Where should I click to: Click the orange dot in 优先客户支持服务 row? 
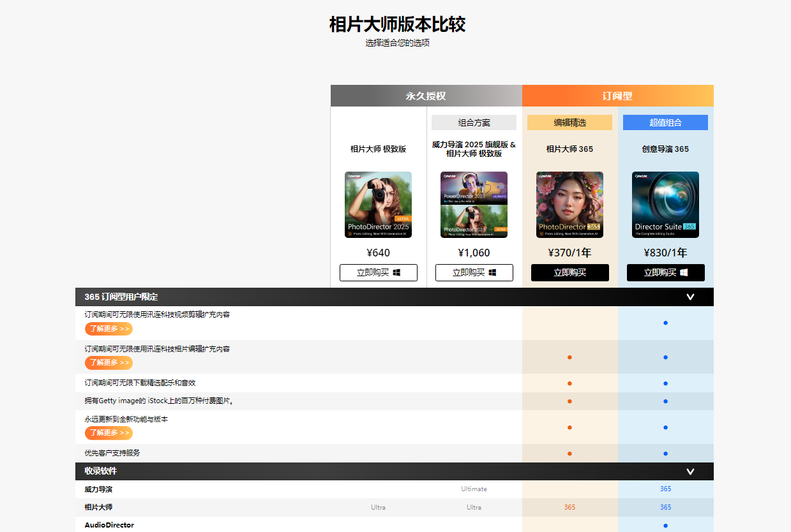click(570, 454)
